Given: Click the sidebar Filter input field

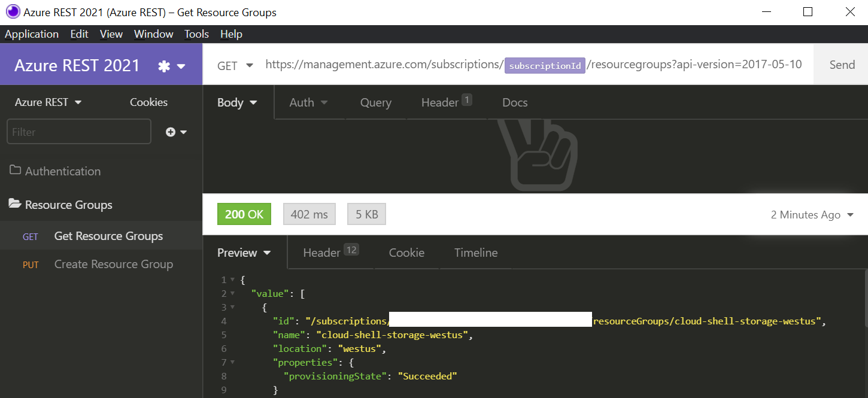Looking at the screenshot, I should 78,131.
